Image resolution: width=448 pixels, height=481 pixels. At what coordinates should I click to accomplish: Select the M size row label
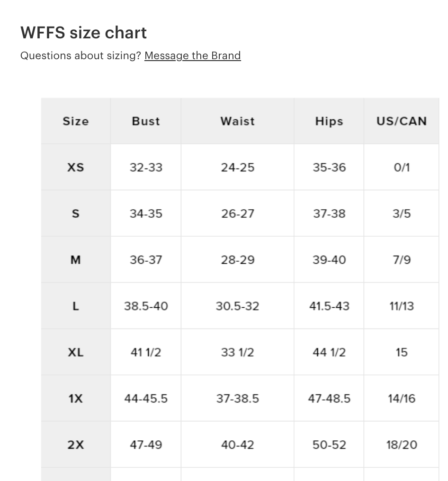click(x=76, y=260)
